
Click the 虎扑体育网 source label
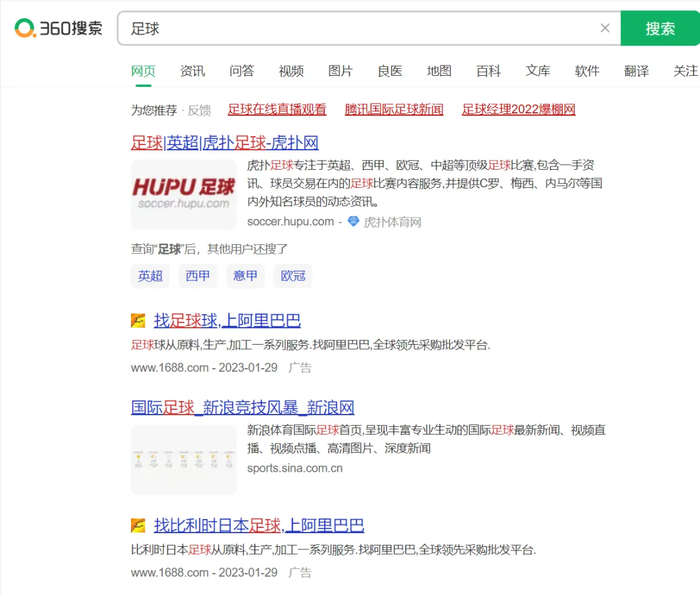point(392,222)
